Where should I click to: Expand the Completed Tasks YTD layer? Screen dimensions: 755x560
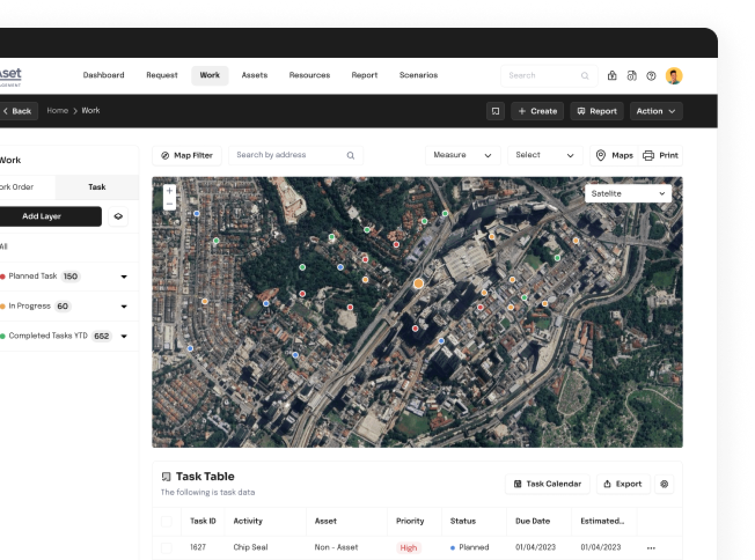[124, 336]
